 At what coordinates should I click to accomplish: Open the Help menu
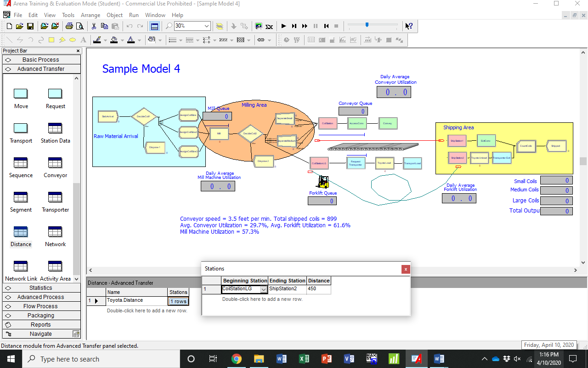[x=177, y=15]
